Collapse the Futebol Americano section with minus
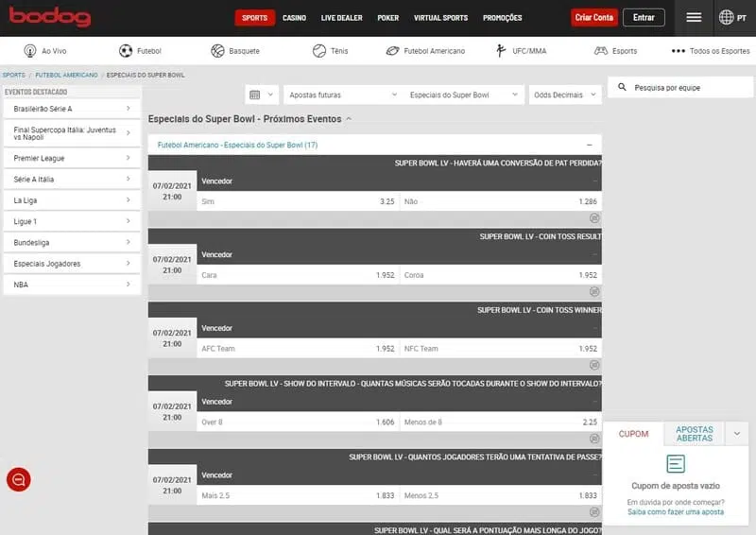Viewport: 756px width, 535px height. pyautogui.click(x=590, y=145)
